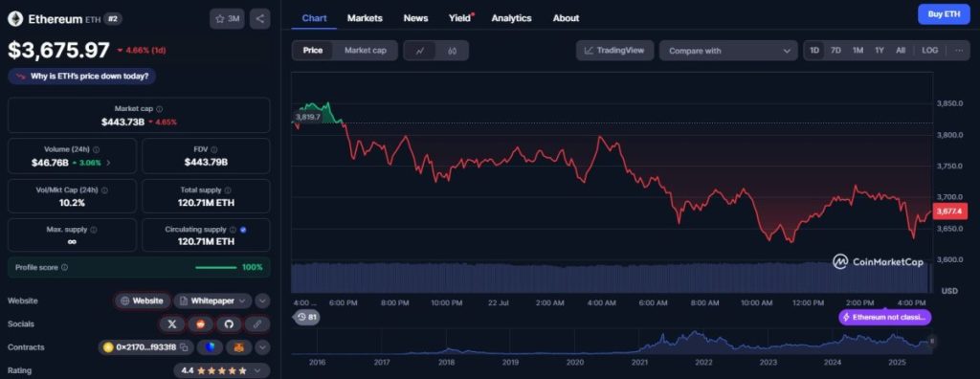Click the total supply value 120.71M ETH
The height and width of the screenshot is (379, 980).
207,203
